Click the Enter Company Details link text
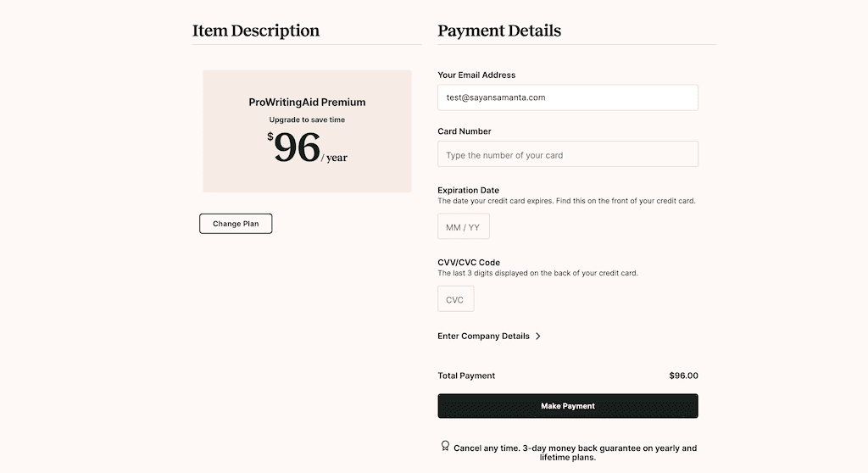Screen dimensions: 868x473 pos(483,337)
